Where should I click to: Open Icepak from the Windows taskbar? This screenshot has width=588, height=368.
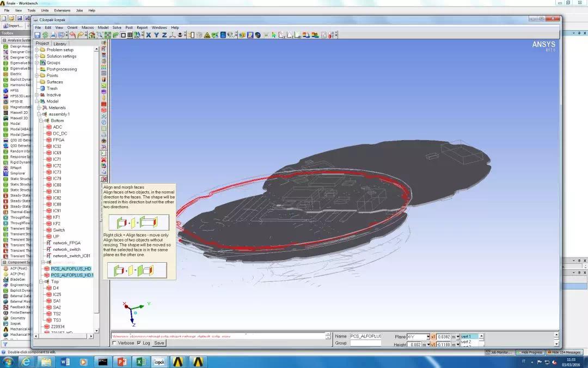(x=159, y=361)
